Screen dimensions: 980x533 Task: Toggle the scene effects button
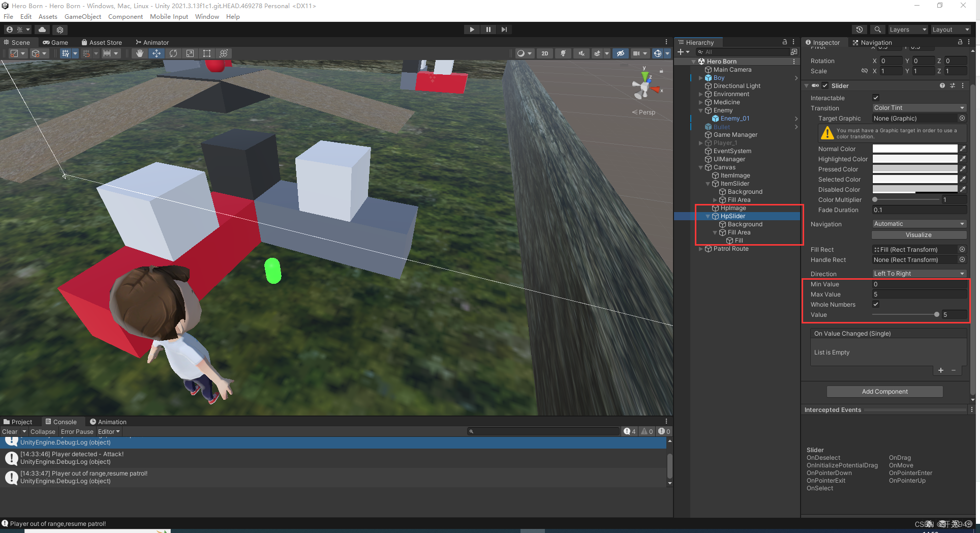tap(597, 53)
